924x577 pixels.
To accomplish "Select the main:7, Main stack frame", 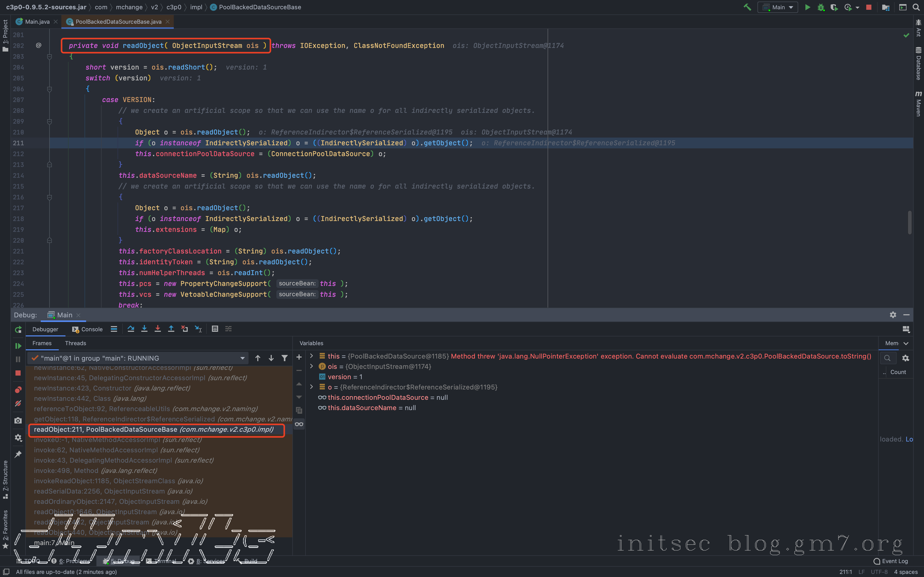I will tap(54, 543).
